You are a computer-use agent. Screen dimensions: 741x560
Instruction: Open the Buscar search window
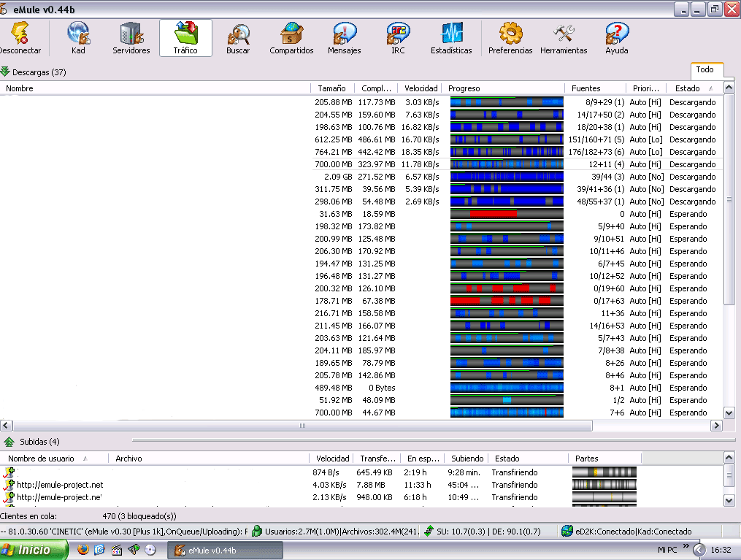[x=238, y=38]
